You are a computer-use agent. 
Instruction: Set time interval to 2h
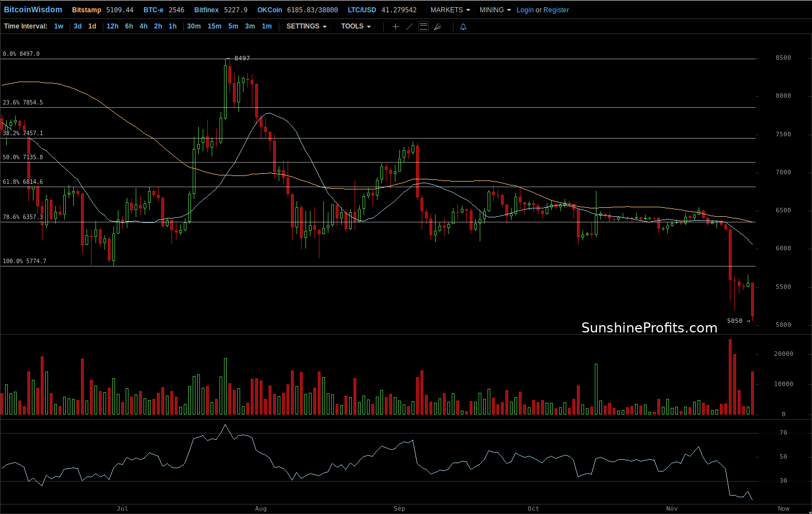click(x=158, y=26)
